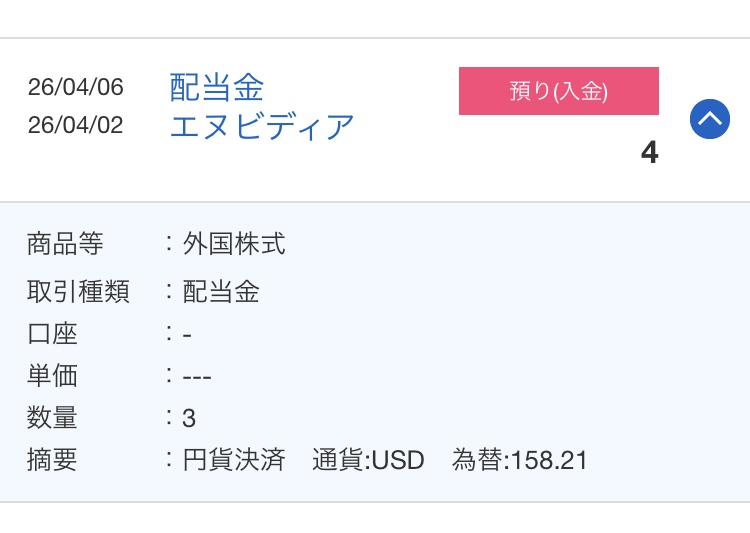
Task: Click the bold deposit amount 4
Action: click(x=650, y=152)
